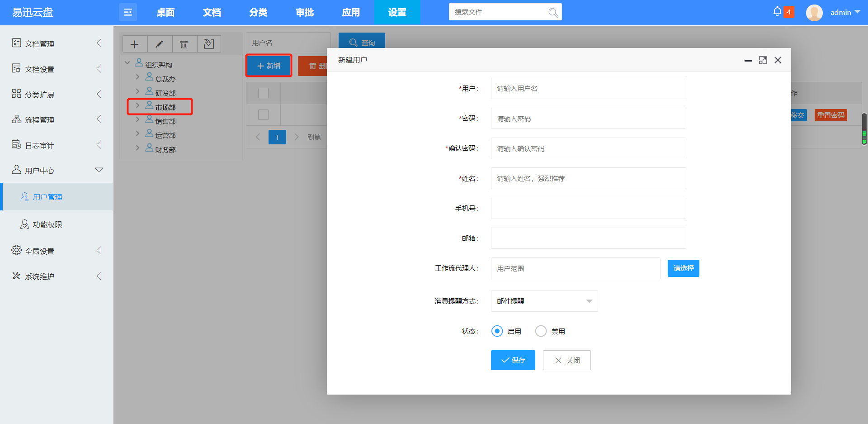Expand the 市场部 tree node
This screenshot has height=424, width=868.
pos(138,106)
